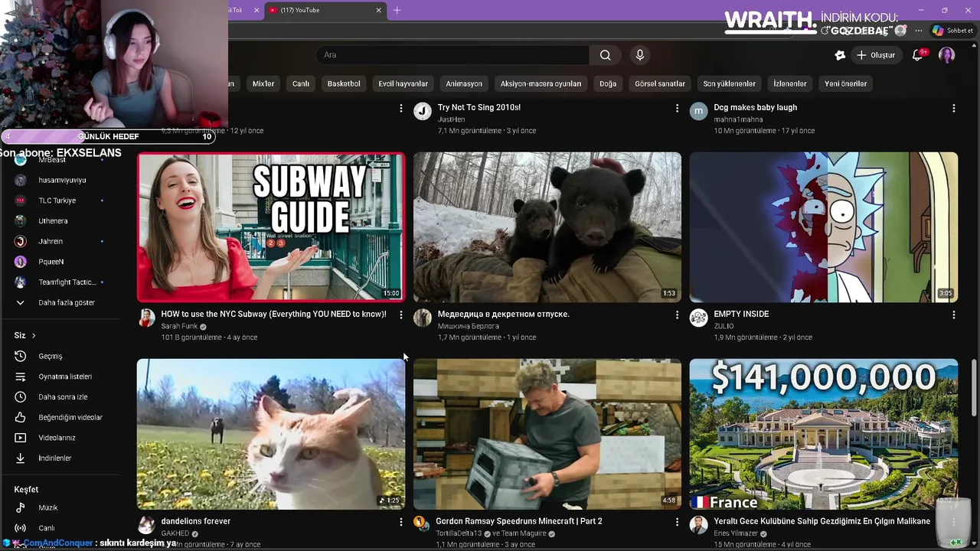Open options for Dog makes baby laugh
Viewport: 980px width, 551px height.
click(x=953, y=109)
